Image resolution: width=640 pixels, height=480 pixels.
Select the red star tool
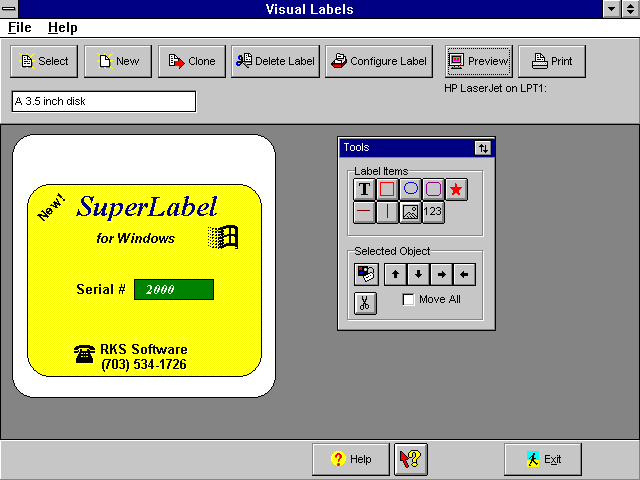point(456,189)
